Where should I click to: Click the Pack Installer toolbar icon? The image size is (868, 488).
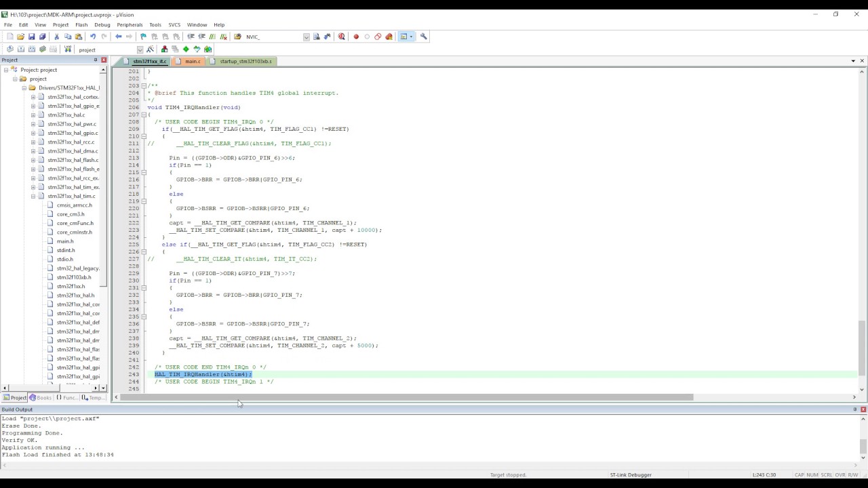pyautogui.click(x=208, y=49)
